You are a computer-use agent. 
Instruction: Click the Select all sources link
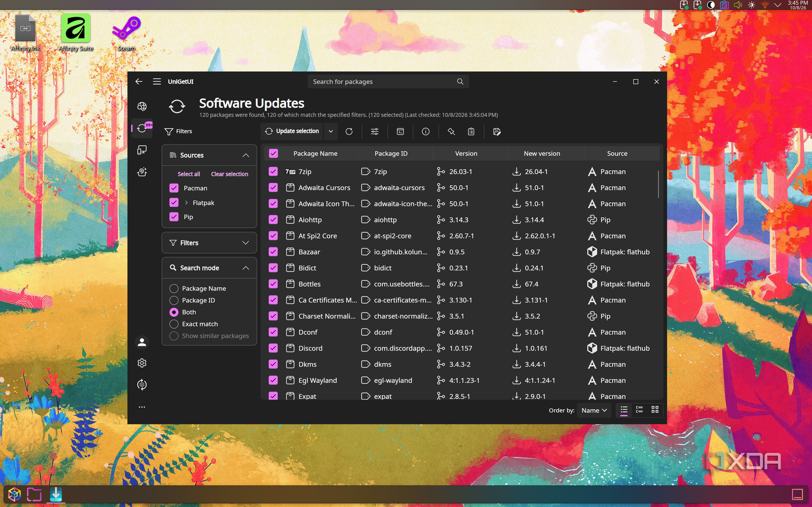[x=188, y=174]
